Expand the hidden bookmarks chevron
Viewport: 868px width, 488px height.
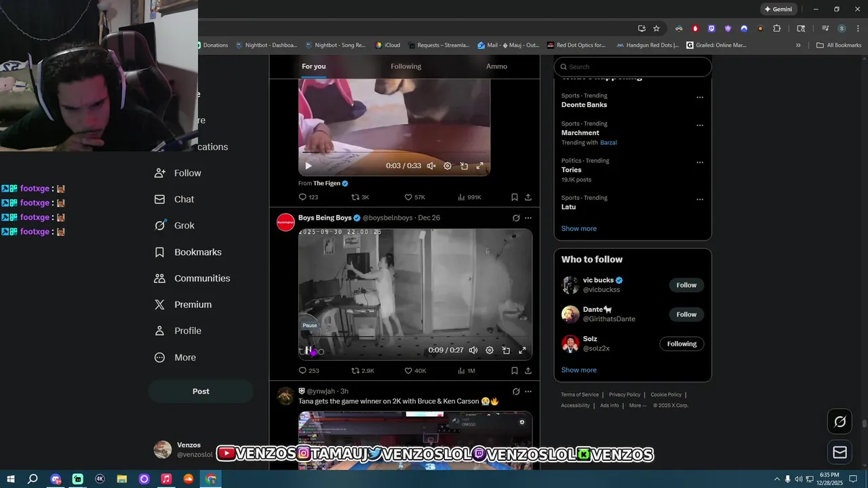pos(798,45)
